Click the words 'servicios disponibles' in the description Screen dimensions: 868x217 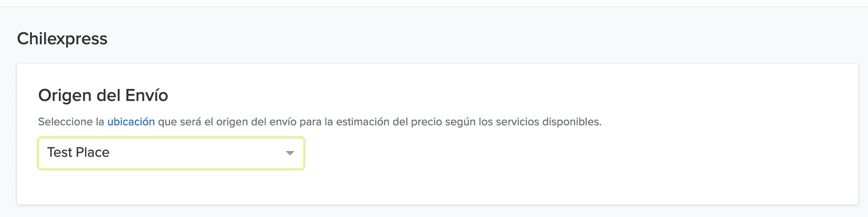coord(548,122)
